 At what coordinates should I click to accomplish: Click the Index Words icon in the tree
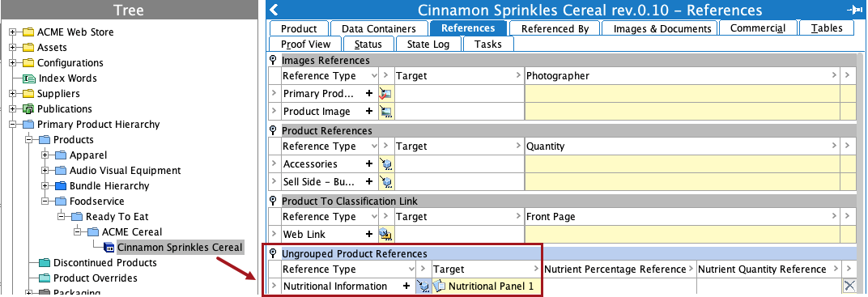pyautogui.click(x=29, y=78)
